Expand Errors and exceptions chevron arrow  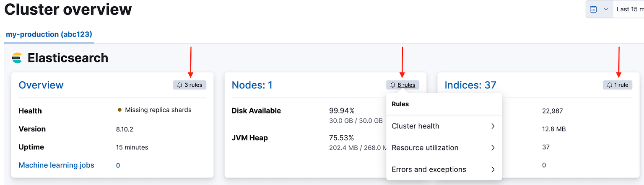[493, 170]
